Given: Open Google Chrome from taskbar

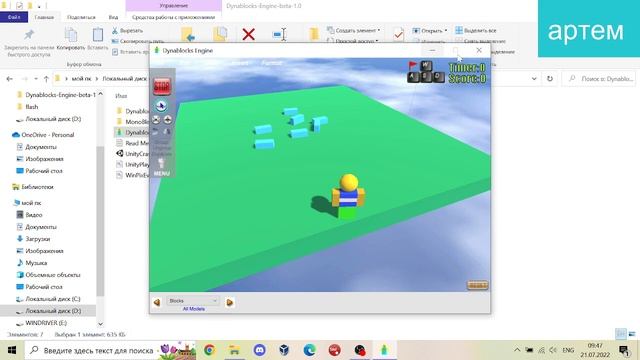Looking at the screenshot, I should (x=209, y=350).
